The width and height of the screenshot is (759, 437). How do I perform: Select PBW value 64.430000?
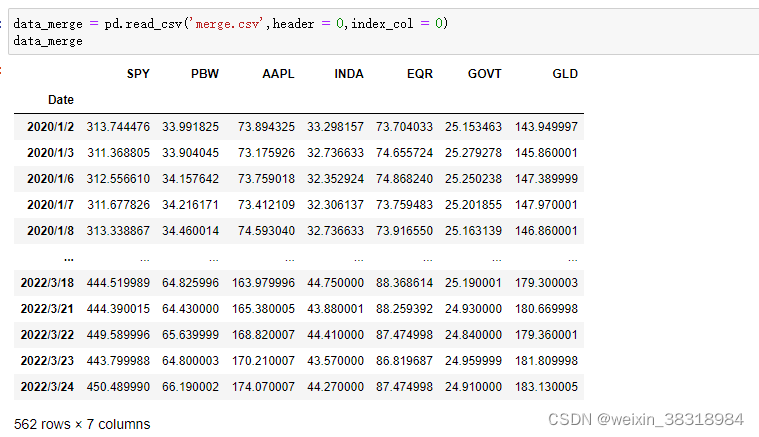pos(190,309)
